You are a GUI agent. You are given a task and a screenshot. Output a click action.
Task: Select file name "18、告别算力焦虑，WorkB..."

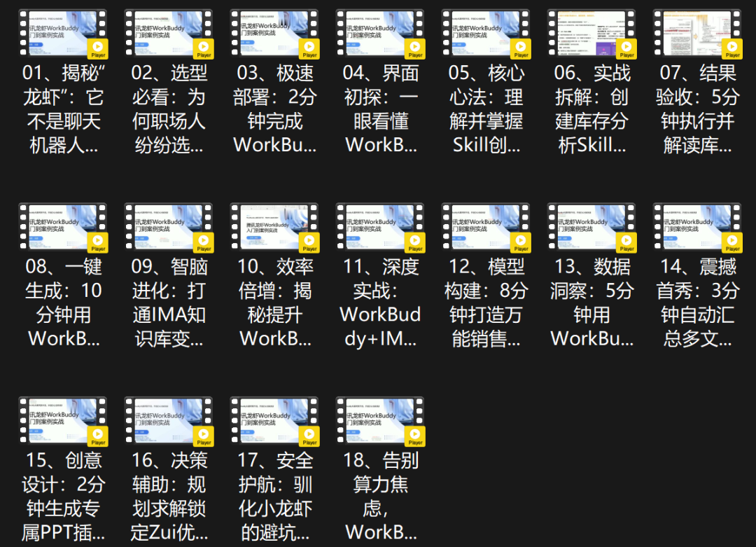380,497
